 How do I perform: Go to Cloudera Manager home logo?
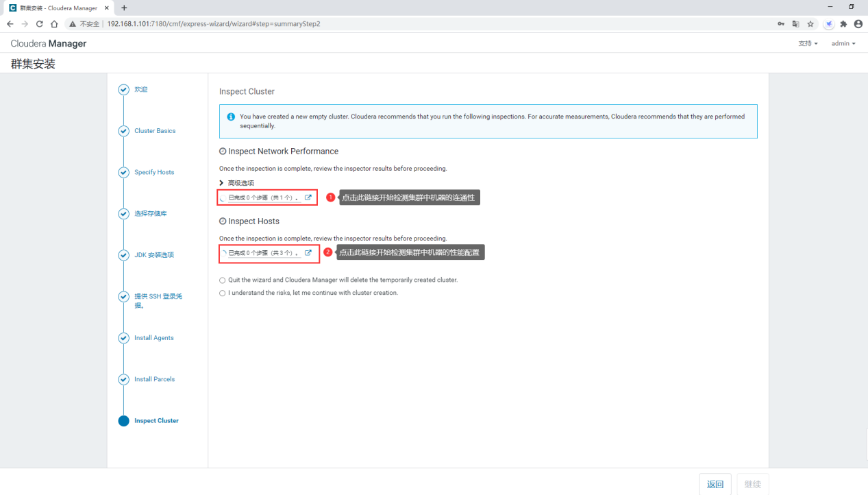[49, 43]
